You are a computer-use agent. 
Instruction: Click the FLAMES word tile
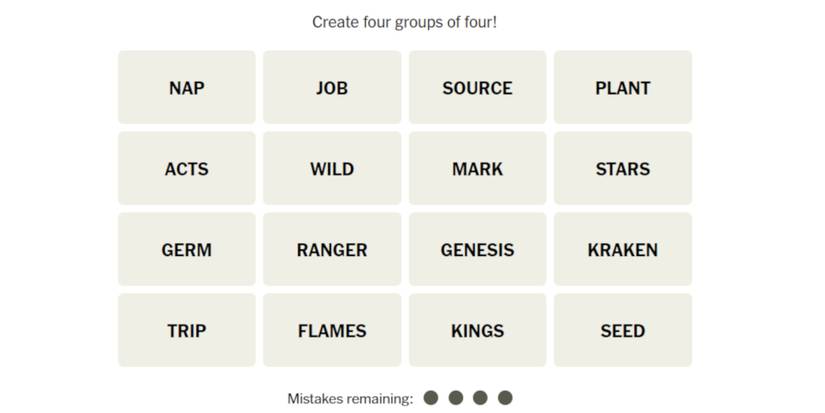pos(332,331)
